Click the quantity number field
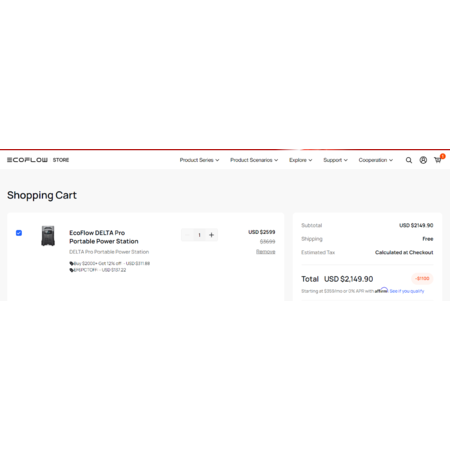Image resolution: width=450 pixels, height=450 pixels. pyautogui.click(x=199, y=235)
